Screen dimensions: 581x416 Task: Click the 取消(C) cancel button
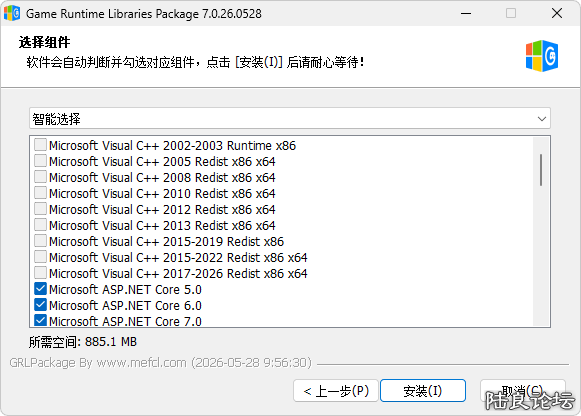click(x=522, y=390)
